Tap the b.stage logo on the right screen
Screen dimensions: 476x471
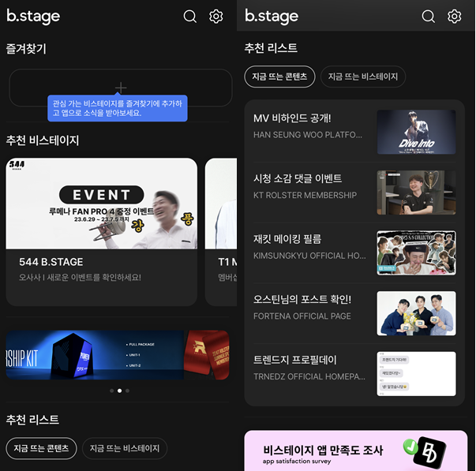(x=272, y=17)
